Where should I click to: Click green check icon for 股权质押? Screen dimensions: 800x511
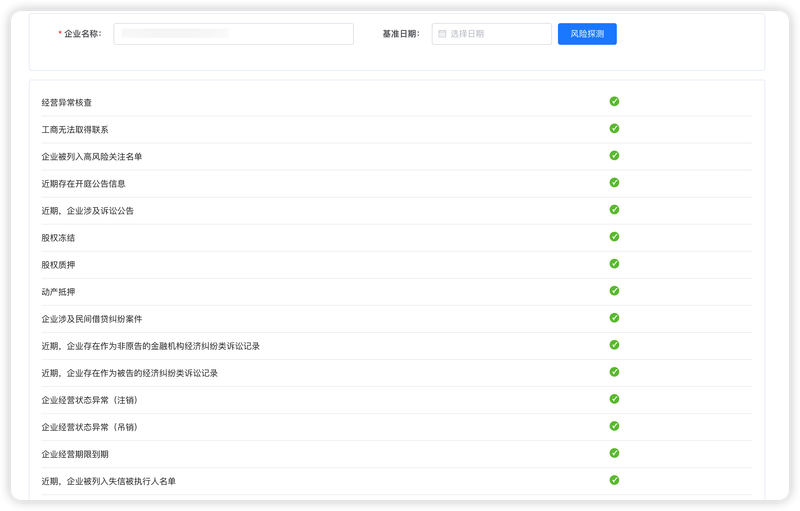[x=614, y=264]
